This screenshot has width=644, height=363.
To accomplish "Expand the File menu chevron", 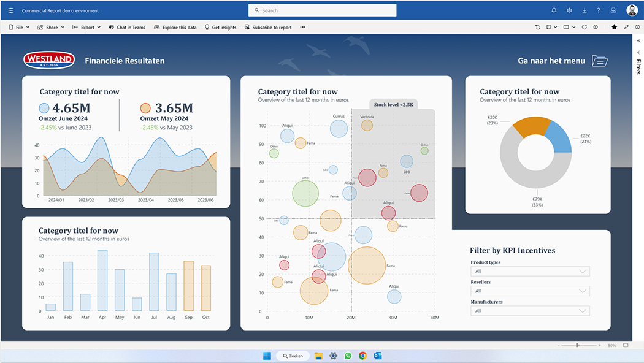I will pyautogui.click(x=28, y=27).
